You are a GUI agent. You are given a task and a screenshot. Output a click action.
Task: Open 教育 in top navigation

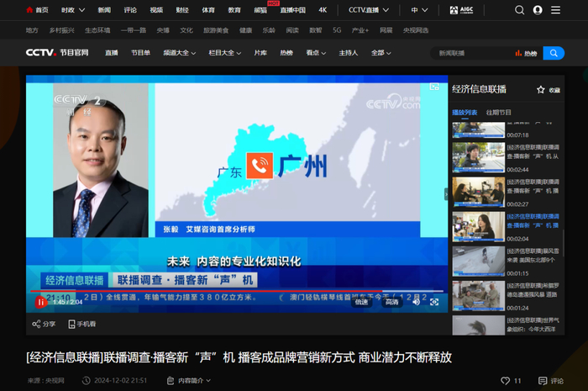[x=234, y=10]
